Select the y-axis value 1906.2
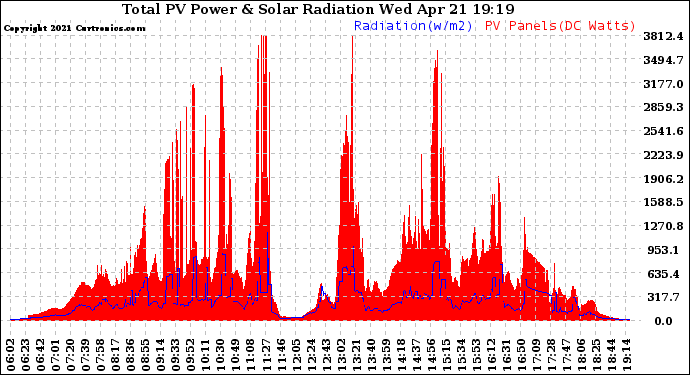 (x=663, y=179)
